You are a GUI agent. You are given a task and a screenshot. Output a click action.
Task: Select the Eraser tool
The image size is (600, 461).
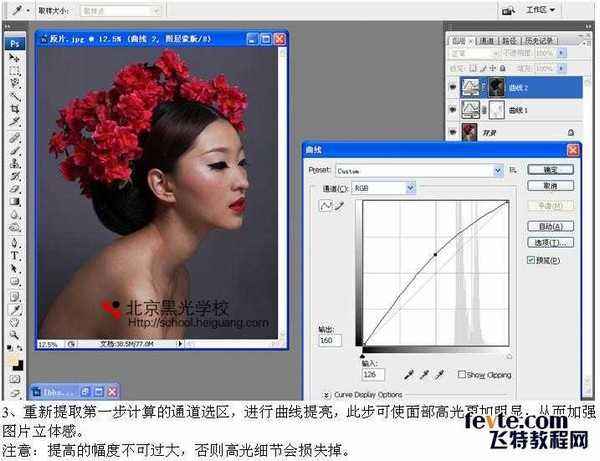15,189
